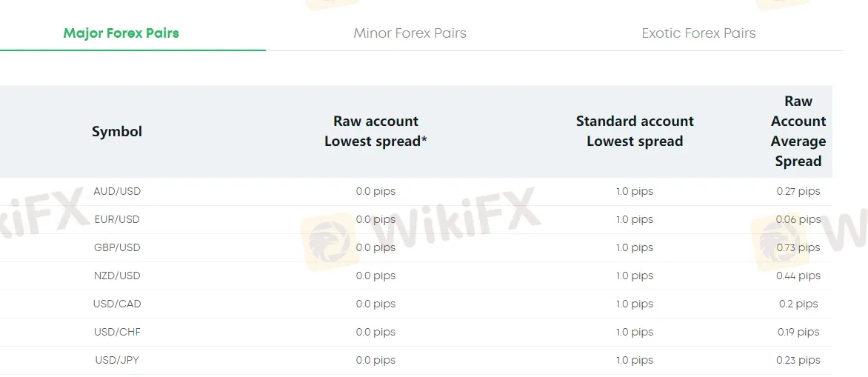The height and width of the screenshot is (377, 868).
Task: Click USD/CHF average spread 0.19 pips
Action: pos(798,333)
